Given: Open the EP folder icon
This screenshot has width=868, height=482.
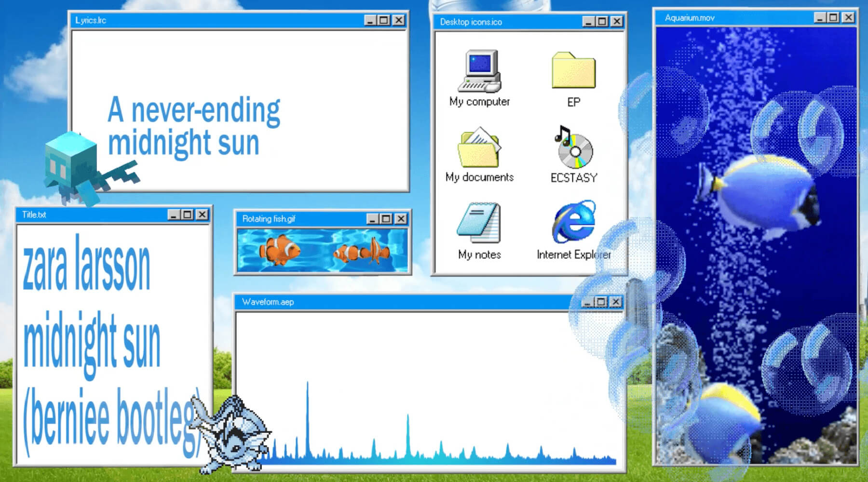Looking at the screenshot, I should tap(574, 70).
